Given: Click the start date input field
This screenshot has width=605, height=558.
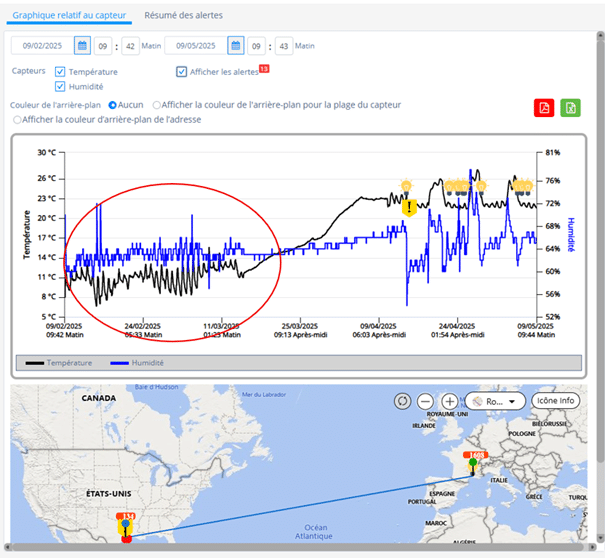Looking at the screenshot, I should point(42,46).
